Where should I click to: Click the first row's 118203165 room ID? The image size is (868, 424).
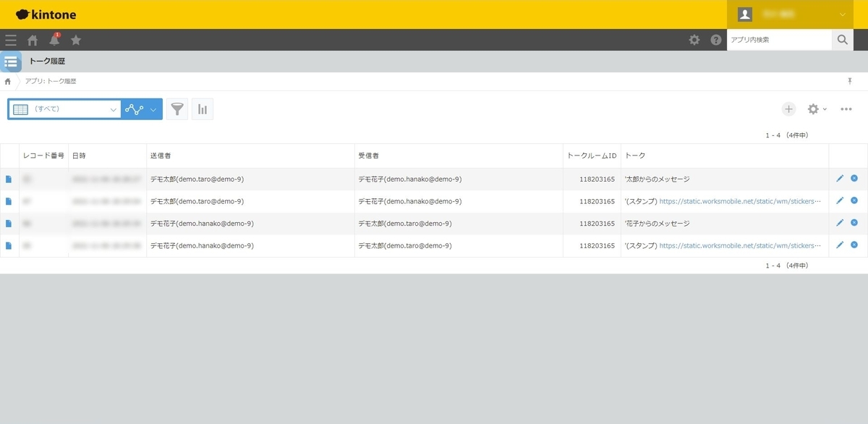click(597, 179)
